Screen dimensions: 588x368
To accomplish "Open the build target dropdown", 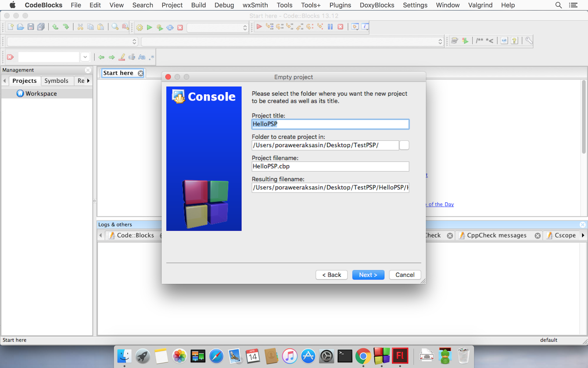I will coord(218,28).
